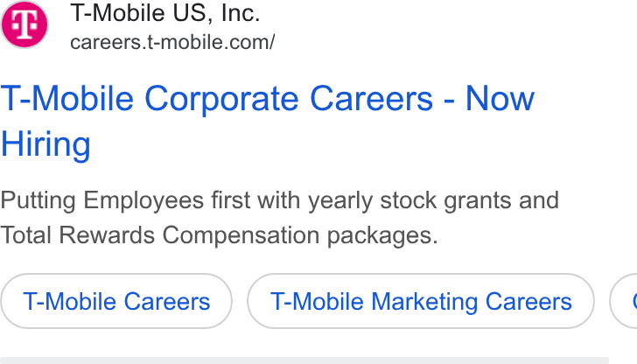Open the T-Mobile Corporate Careers headline link
This screenshot has height=364, width=637.
pos(268,121)
